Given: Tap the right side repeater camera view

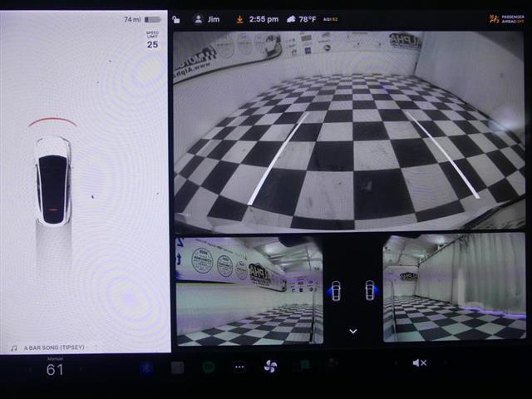Looking at the screenshot, I should pos(455,288).
